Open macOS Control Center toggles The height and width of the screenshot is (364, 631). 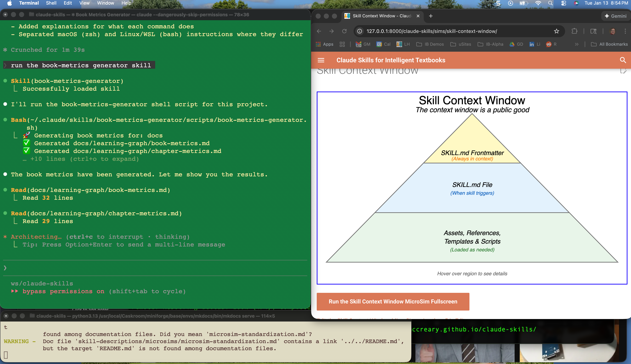pos(564,3)
